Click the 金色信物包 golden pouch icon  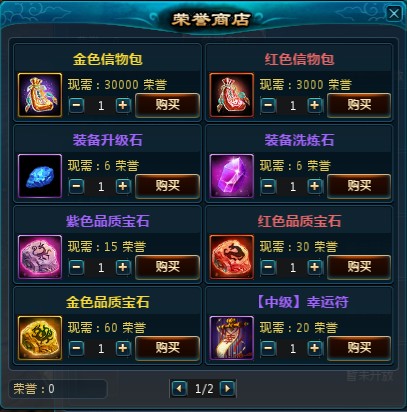pyautogui.click(x=40, y=95)
